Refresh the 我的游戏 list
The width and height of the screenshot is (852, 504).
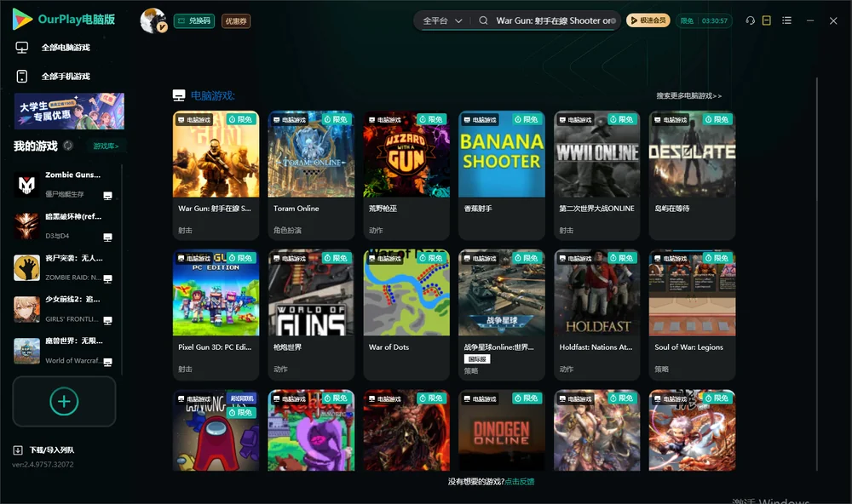(68, 146)
